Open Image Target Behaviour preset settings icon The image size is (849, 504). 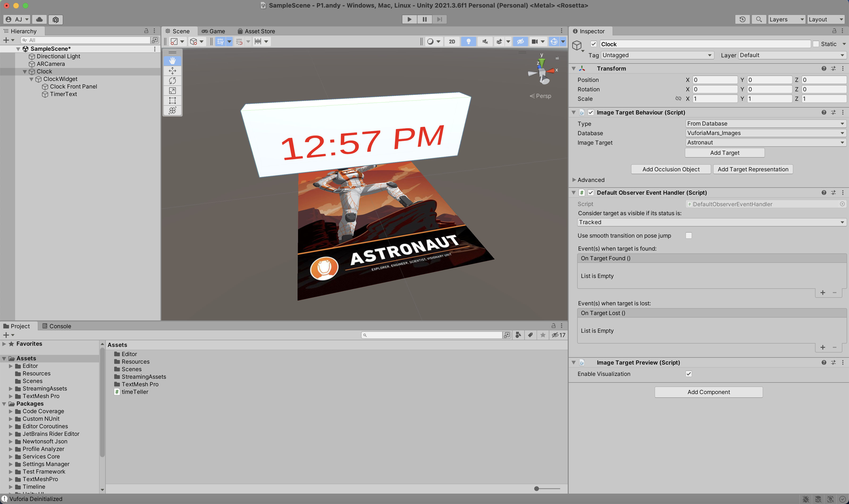[833, 112]
